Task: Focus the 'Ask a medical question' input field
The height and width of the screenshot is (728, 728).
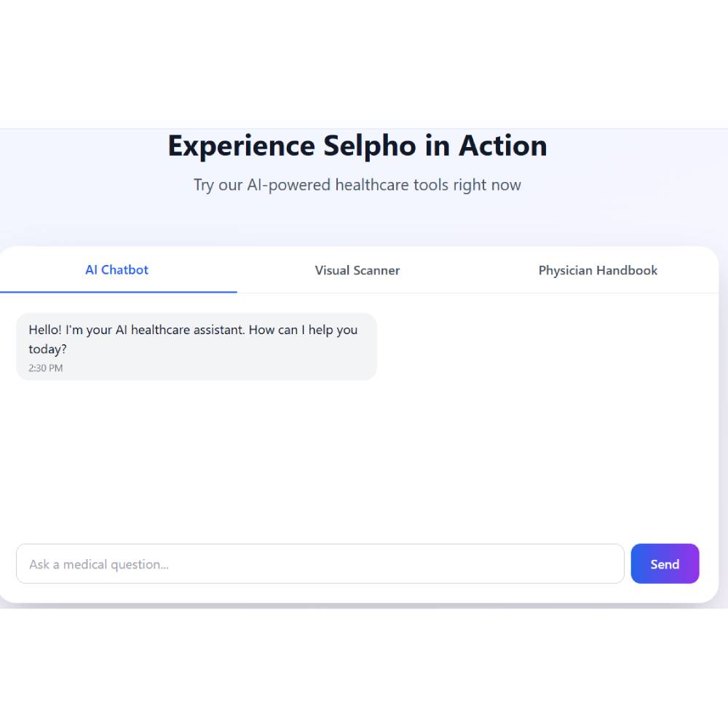Action: [x=320, y=563]
